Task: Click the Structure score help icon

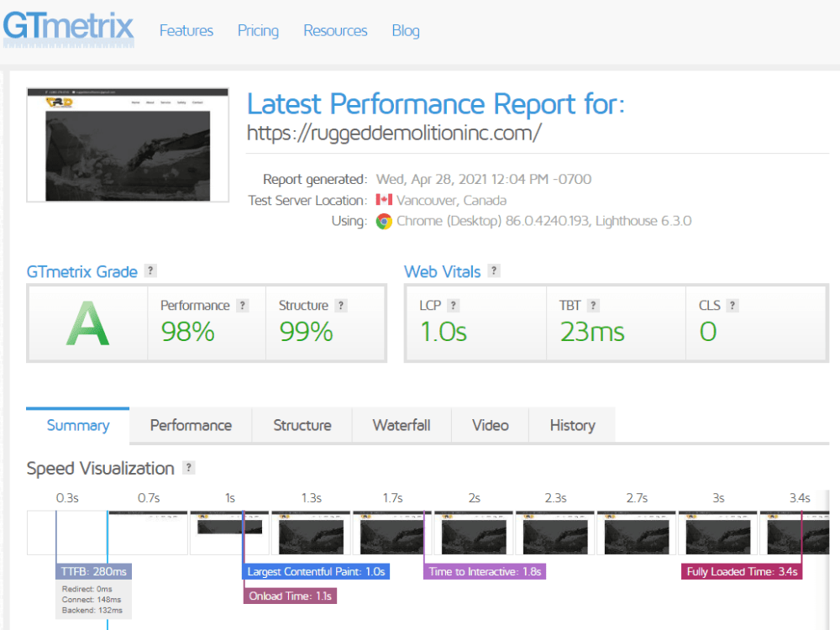Action: (x=341, y=306)
